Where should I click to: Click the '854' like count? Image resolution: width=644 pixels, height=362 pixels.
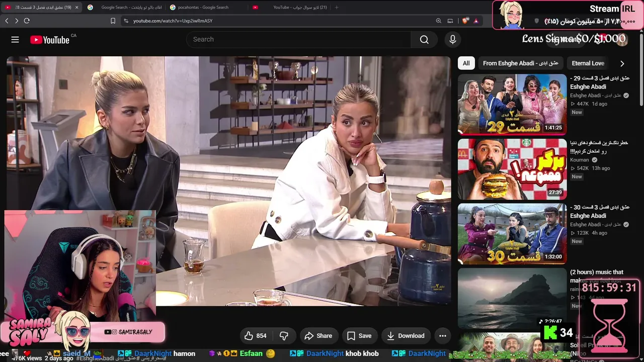tap(262, 336)
